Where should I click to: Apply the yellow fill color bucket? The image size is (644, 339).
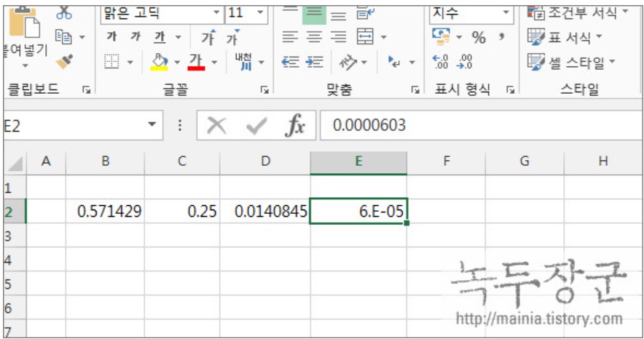(159, 63)
